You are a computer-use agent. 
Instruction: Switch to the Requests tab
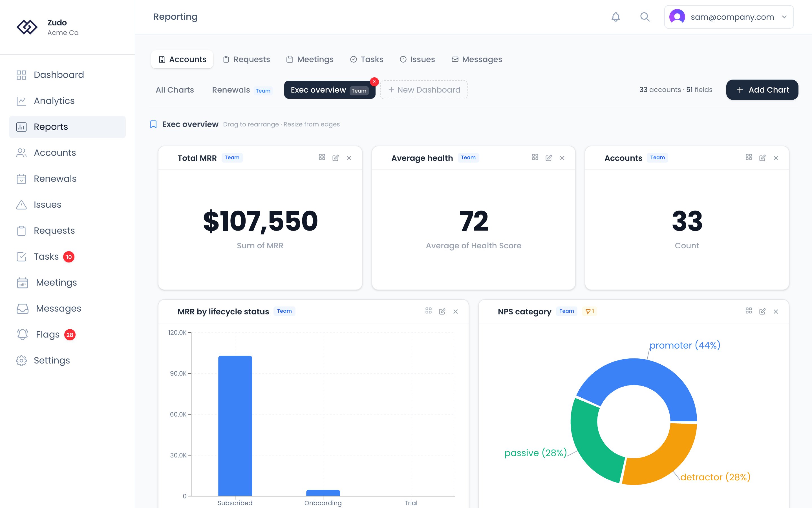(x=247, y=60)
